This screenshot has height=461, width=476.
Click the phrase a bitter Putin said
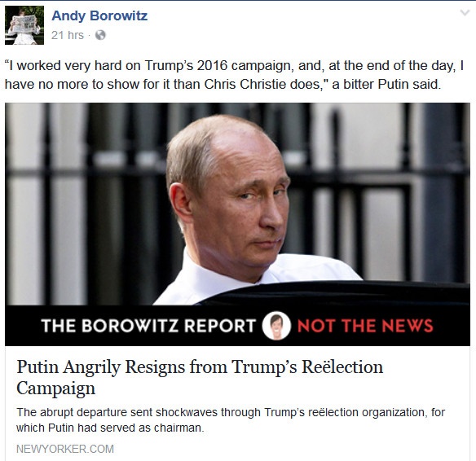pyautogui.click(x=386, y=85)
